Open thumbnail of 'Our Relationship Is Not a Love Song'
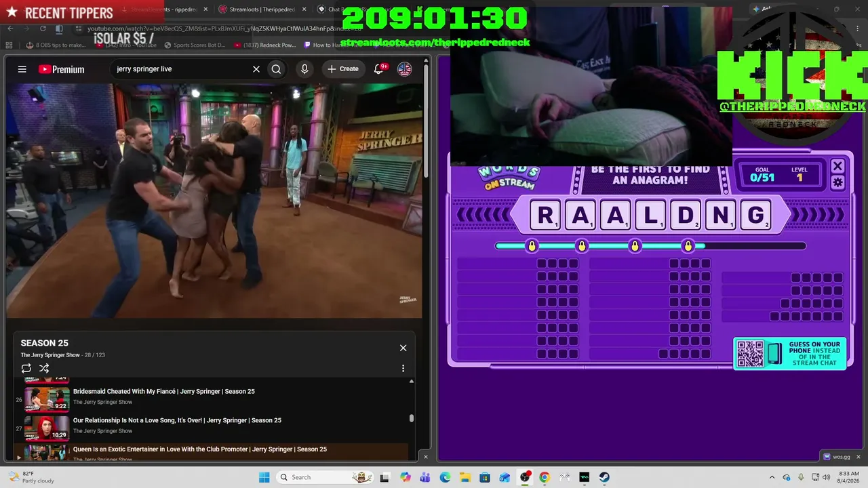 (x=47, y=428)
